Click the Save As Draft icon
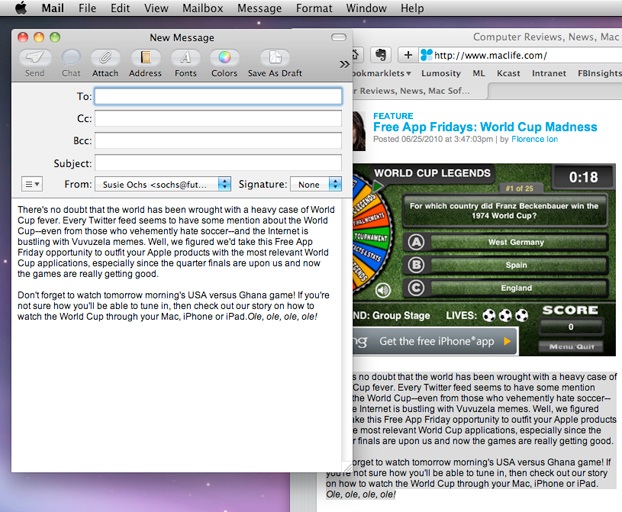This screenshot has height=512, width=622. [x=275, y=58]
